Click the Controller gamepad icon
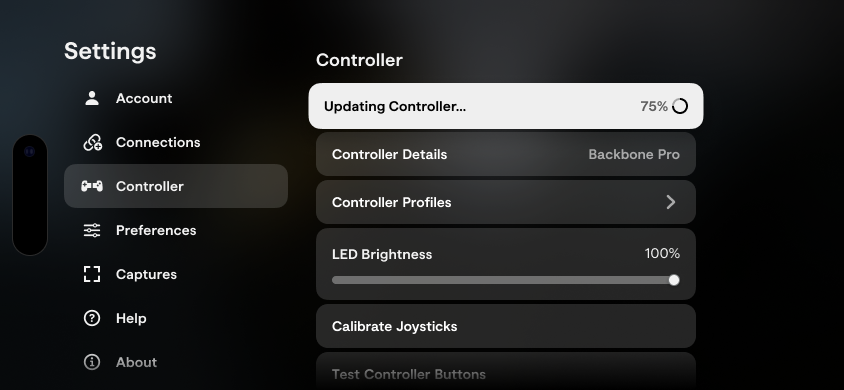The image size is (844, 390). (x=92, y=186)
